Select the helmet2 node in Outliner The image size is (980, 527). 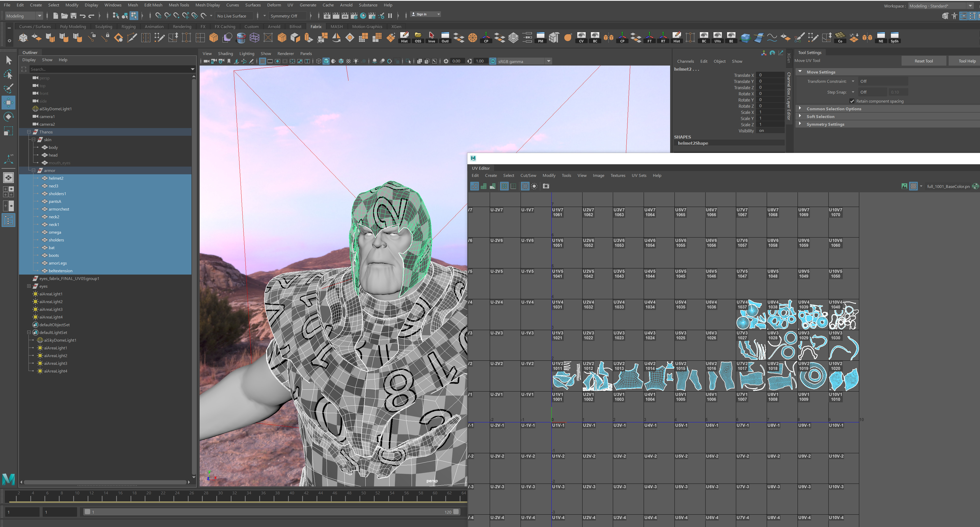click(56, 178)
